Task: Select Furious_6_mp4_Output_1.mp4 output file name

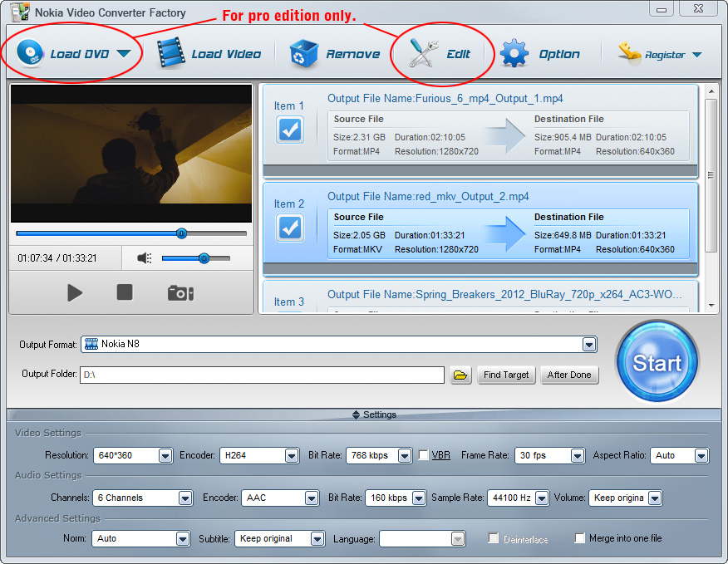Action: coord(445,98)
